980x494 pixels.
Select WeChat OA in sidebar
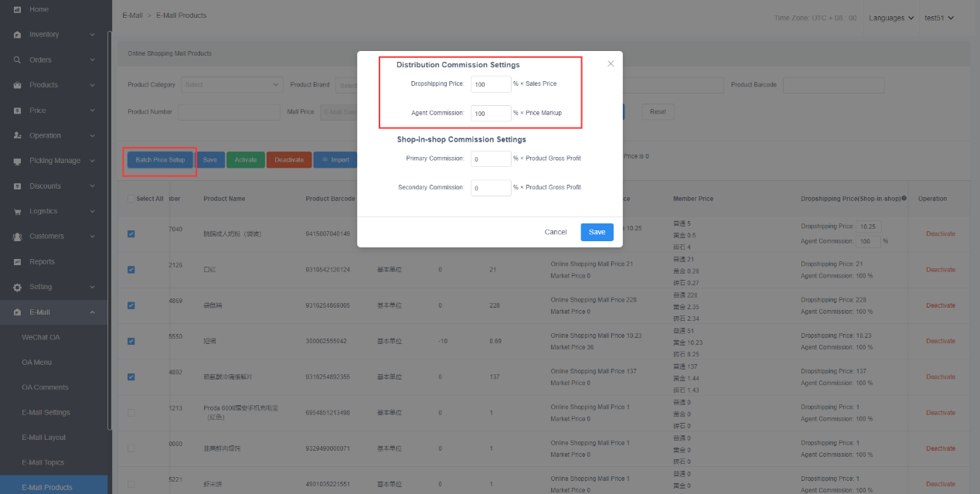(40, 337)
